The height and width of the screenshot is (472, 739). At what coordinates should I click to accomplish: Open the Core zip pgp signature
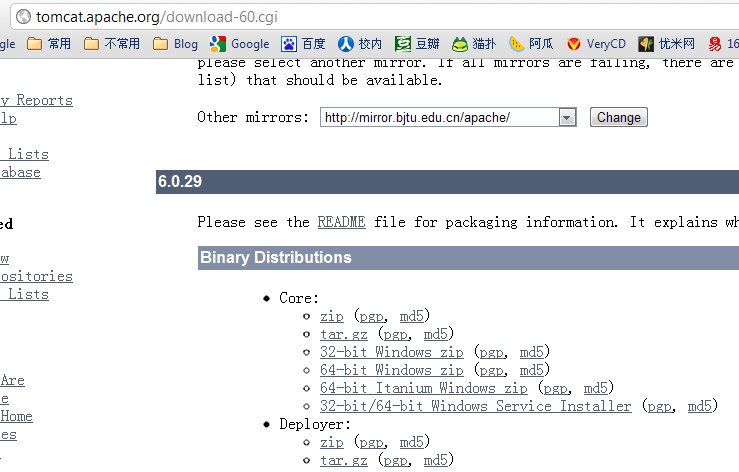point(373,316)
